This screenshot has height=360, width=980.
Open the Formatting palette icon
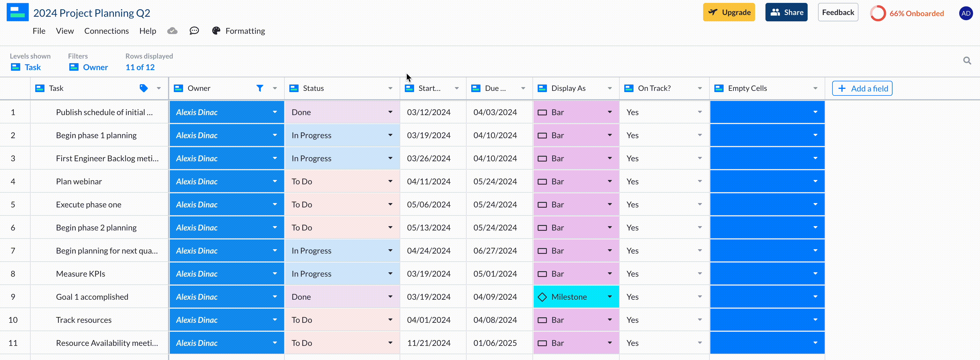216,31
